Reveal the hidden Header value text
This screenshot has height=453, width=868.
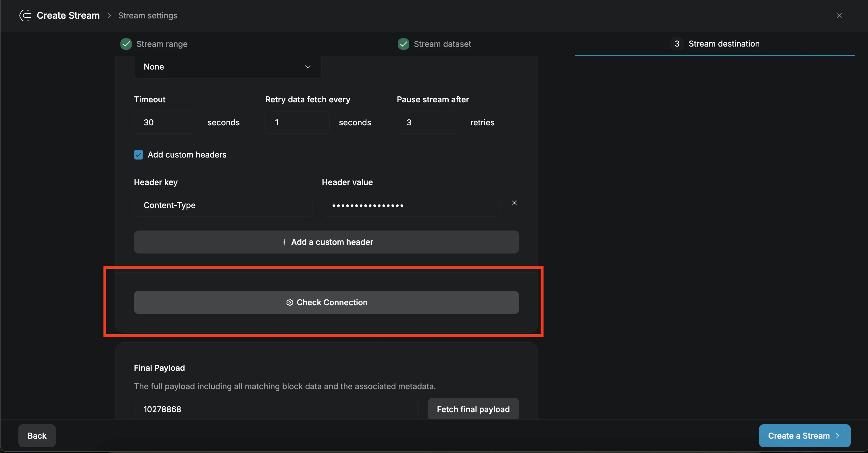410,205
